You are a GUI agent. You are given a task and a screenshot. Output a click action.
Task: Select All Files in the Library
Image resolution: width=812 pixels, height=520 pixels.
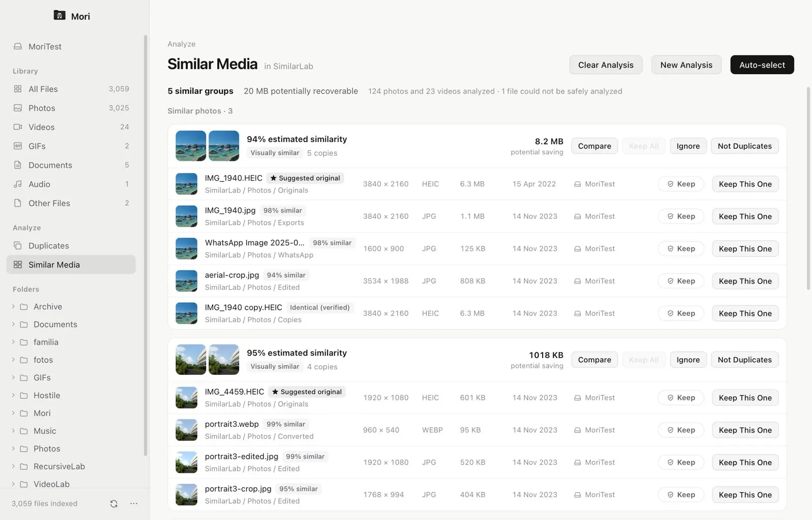coord(71,89)
